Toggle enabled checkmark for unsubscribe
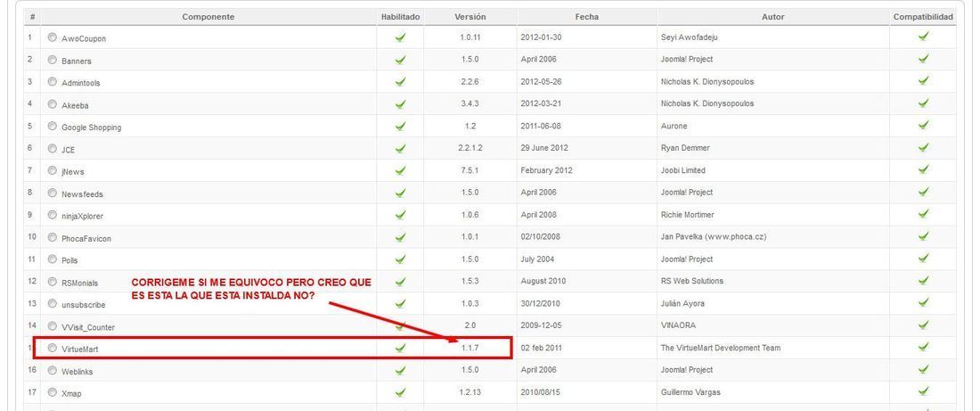 click(401, 304)
